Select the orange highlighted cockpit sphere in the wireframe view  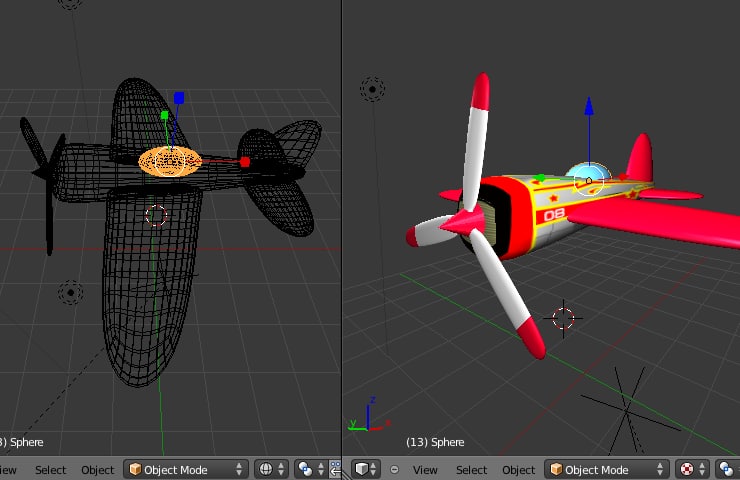170,162
